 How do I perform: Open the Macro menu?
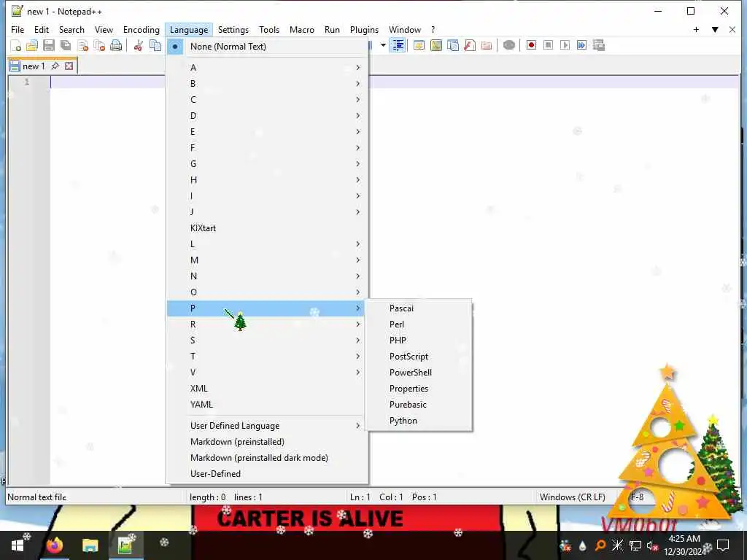[301, 29]
